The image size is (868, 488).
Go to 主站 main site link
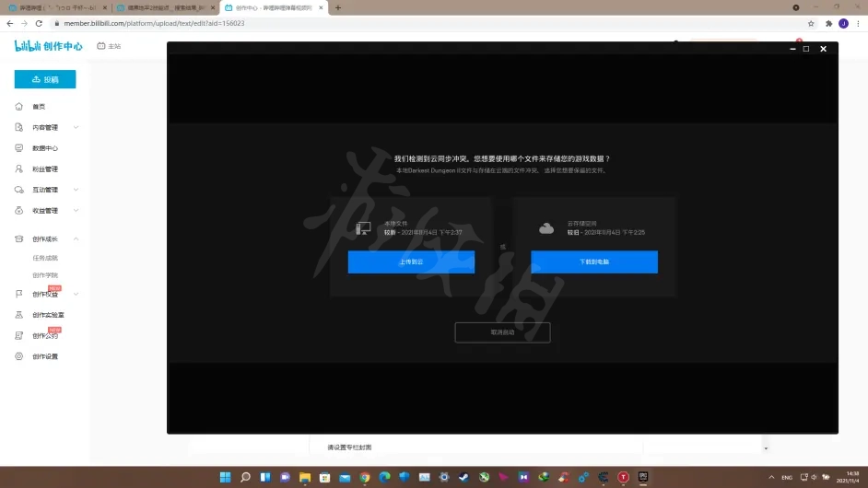(109, 46)
